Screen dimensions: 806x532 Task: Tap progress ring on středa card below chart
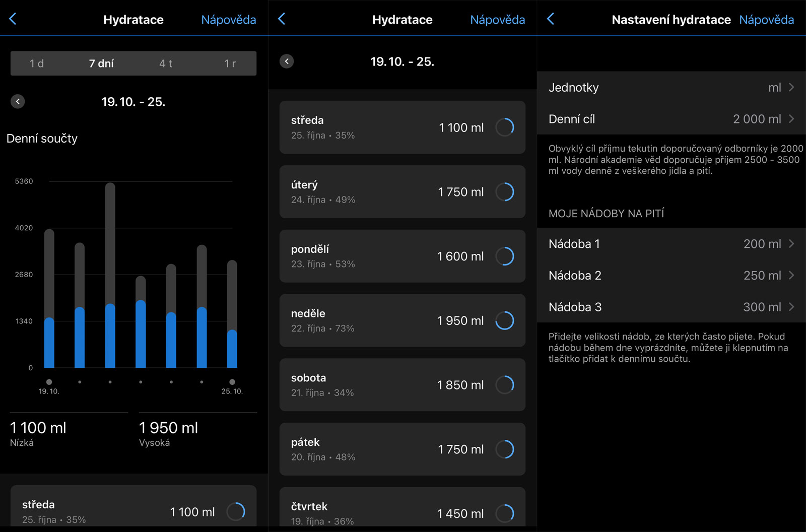(236, 512)
